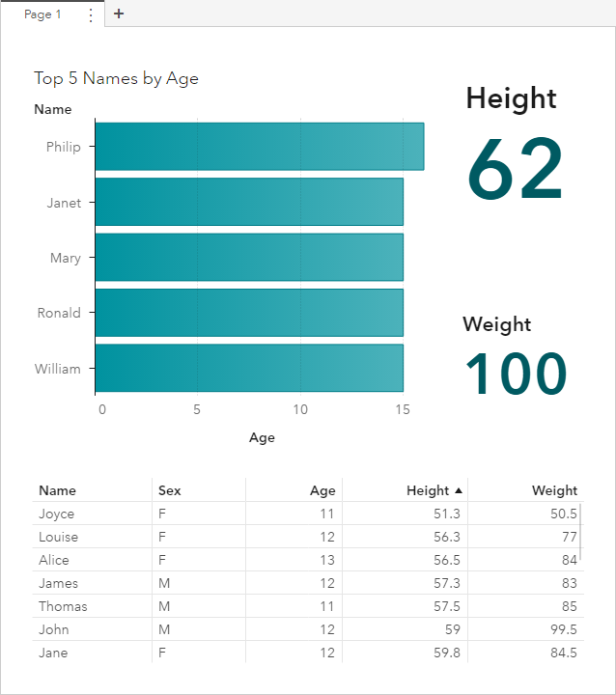Add a new page with plus icon
This screenshot has height=695, width=616.
tap(119, 14)
